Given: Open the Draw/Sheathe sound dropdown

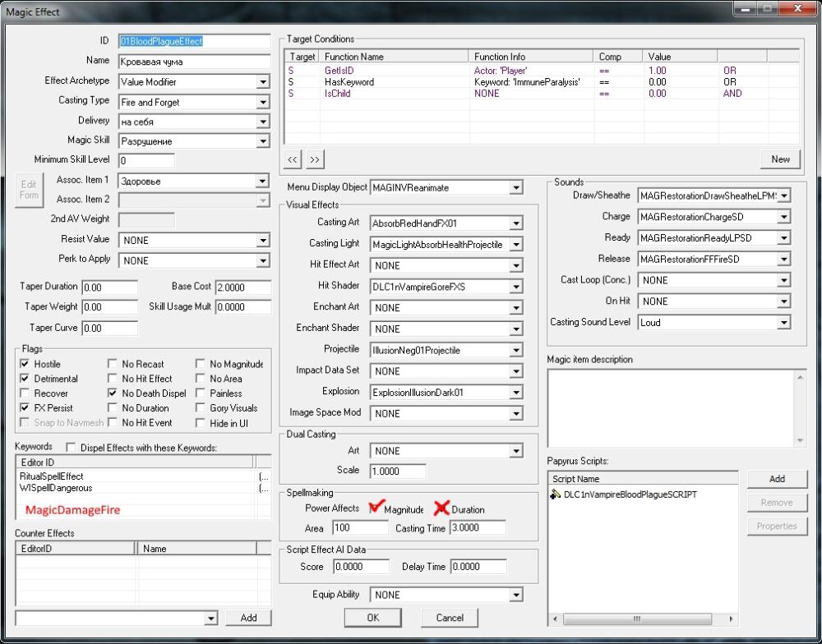Looking at the screenshot, I should pos(783,196).
